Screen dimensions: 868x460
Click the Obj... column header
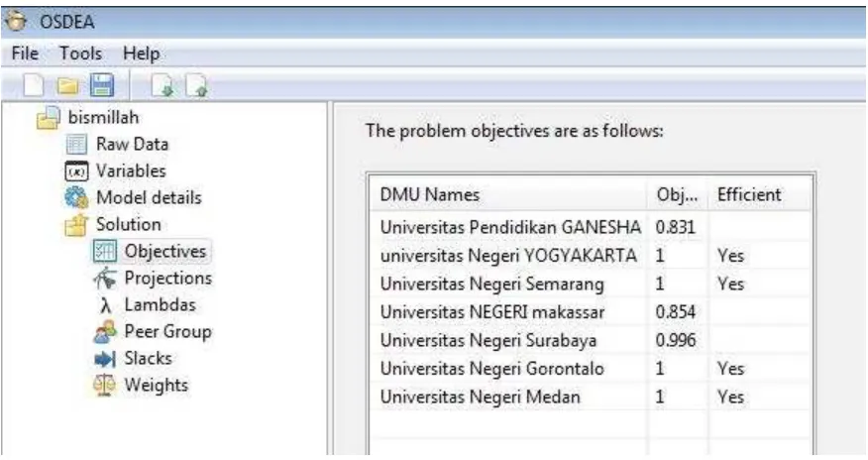click(677, 195)
